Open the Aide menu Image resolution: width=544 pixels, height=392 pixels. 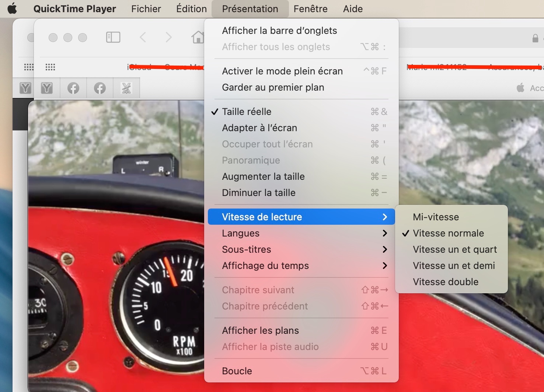click(353, 9)
